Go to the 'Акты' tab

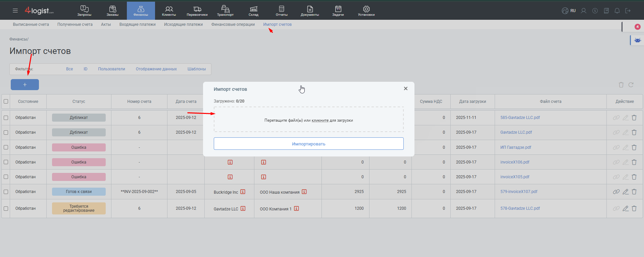tap(106, 24)
